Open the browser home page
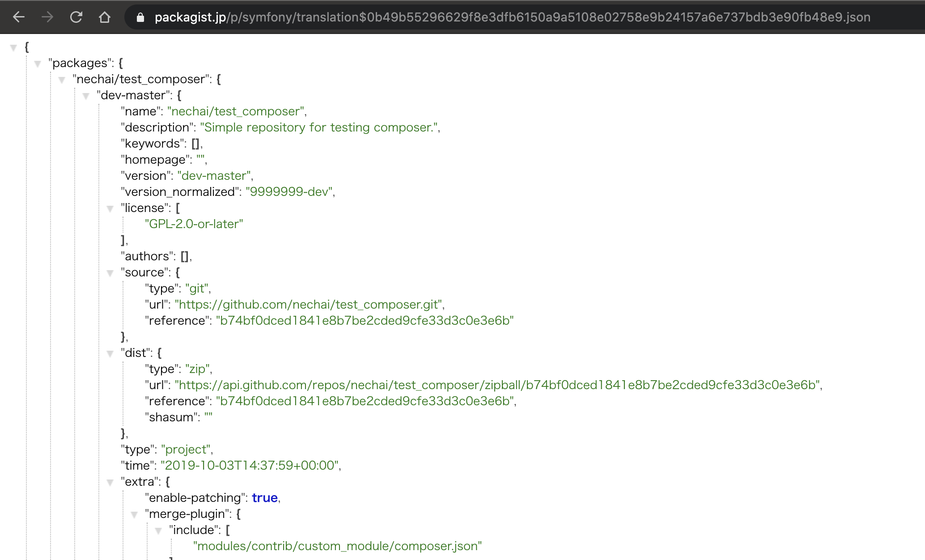The image size is (925, 560). tap(105, 17)
